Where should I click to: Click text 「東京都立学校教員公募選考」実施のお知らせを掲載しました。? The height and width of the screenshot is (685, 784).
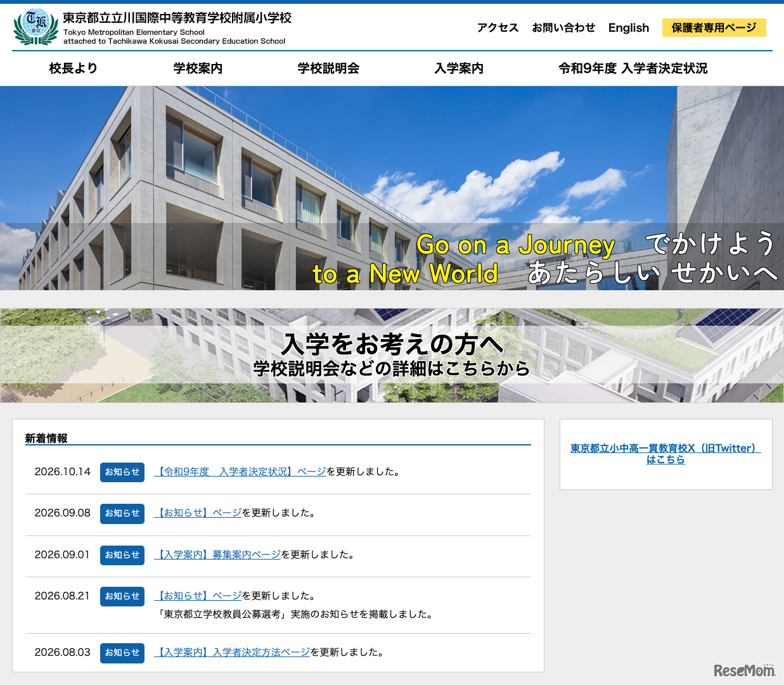(295, 614)
